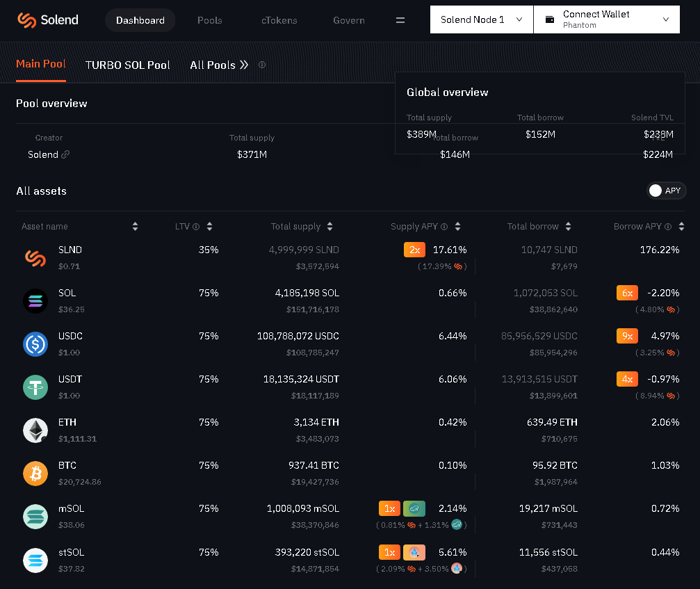This screenshot has width=700, height=589.
Task: Open the ETH asset row name
Action: pos(67,422)
